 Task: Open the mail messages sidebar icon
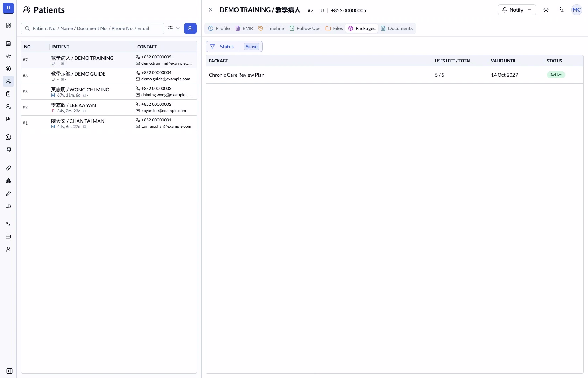(x=8, y=150)
